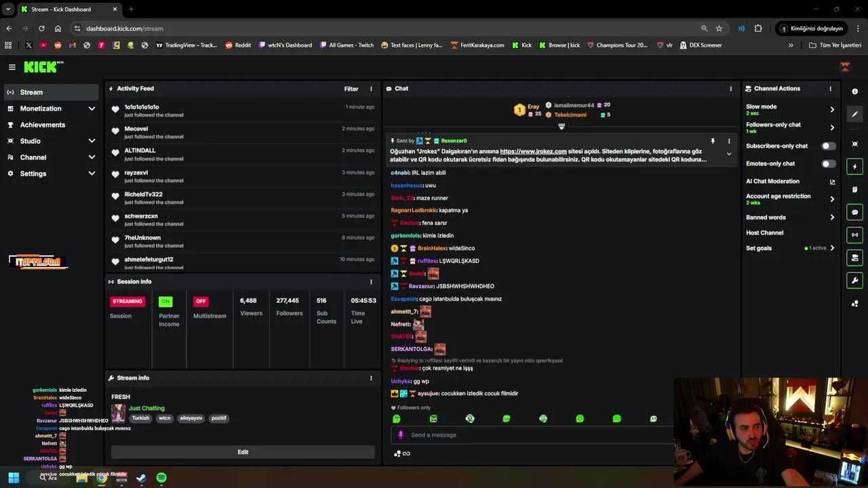The height and width of the screenshot is (488, 868).
Task: Toggle the broadcast signal widget icon
Action: point(854,235)
